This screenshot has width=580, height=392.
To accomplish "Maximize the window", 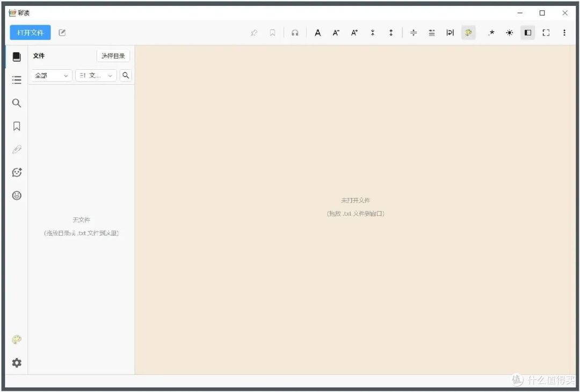I will [x=542, y=13].
